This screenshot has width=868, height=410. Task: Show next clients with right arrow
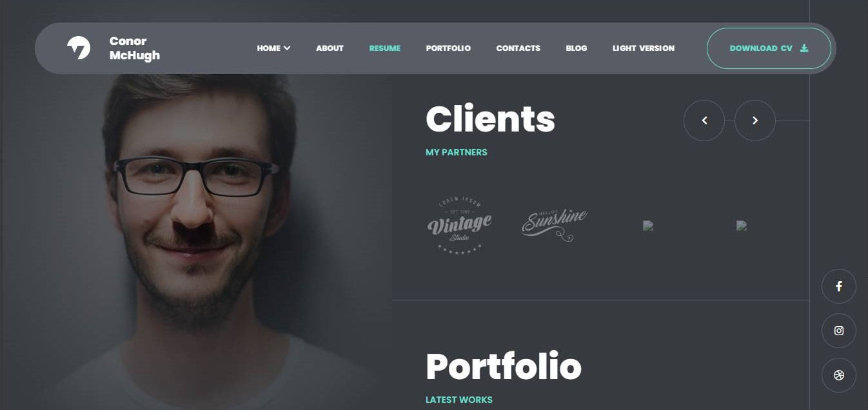click(x=755, y=121)
